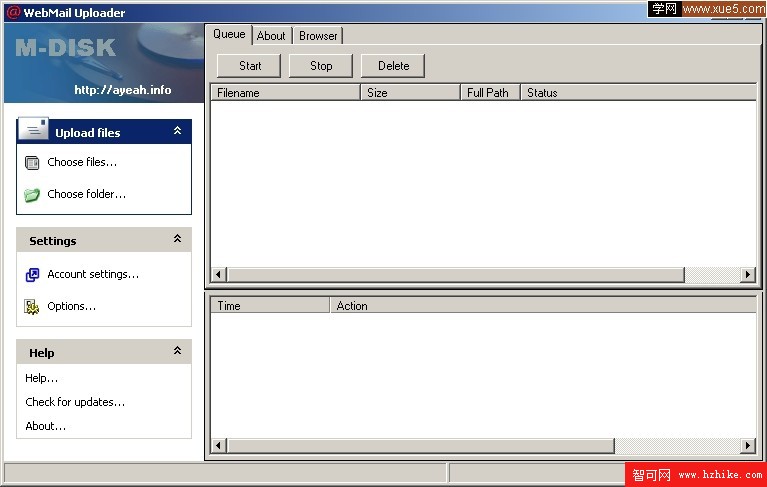Switch to the Queue tab
This screenshot has height=487, width=767.
coord(229,34)
